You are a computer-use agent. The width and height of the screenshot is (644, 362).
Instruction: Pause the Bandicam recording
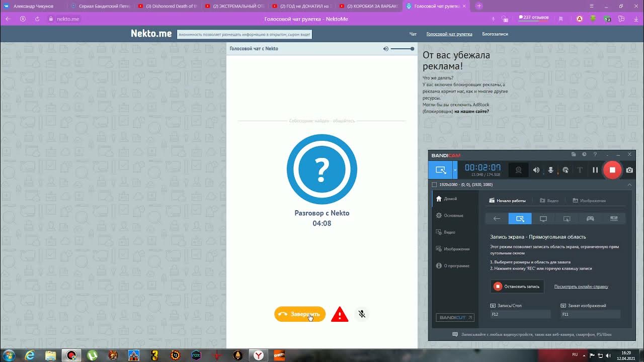(x=595, y=170)
